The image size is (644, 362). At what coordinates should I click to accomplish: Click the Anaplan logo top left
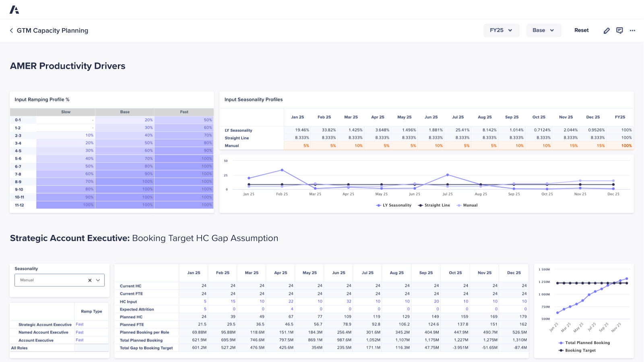tap(15, 9)
